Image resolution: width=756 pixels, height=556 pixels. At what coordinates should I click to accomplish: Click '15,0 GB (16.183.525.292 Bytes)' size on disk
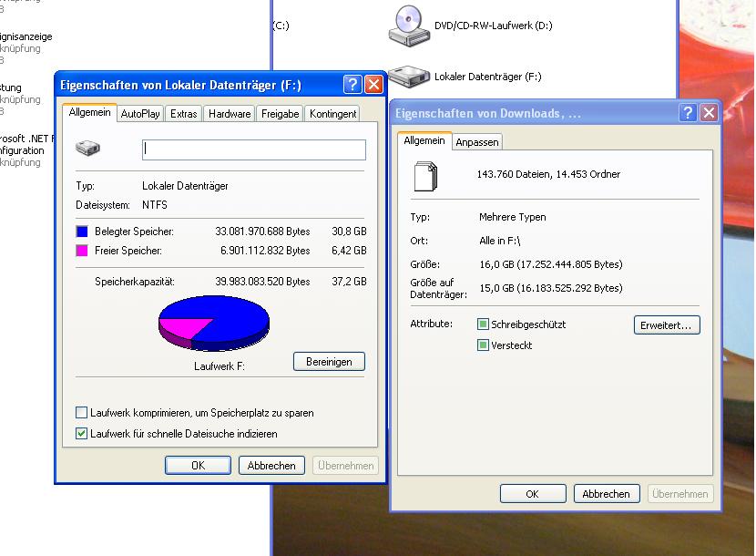pyautogui.click(x=551, y=288)
